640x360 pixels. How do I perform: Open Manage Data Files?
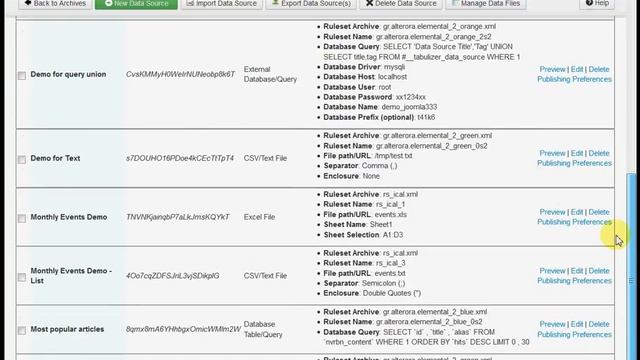click(486, 4)
